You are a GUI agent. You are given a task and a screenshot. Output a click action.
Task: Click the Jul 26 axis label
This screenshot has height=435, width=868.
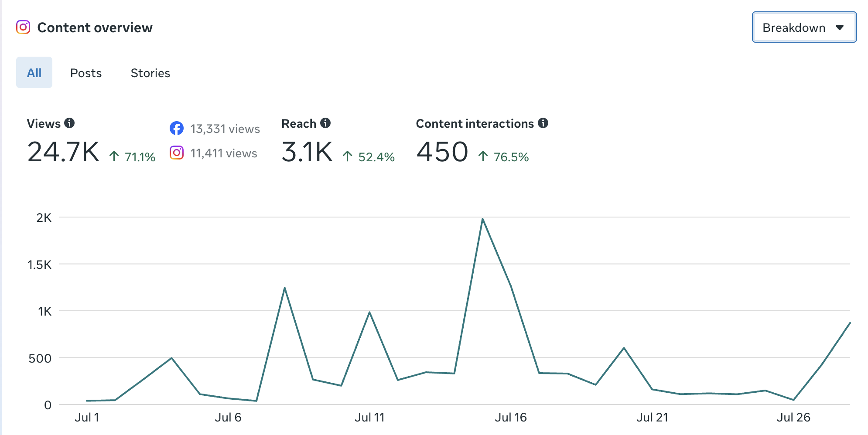click(x=793, y=417)
